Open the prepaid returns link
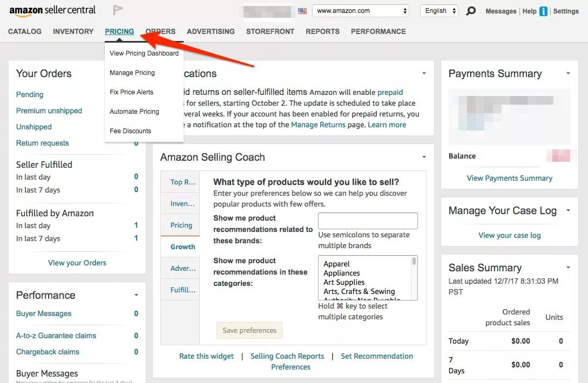This screenshot has width=588, height=383. [390, 92]
